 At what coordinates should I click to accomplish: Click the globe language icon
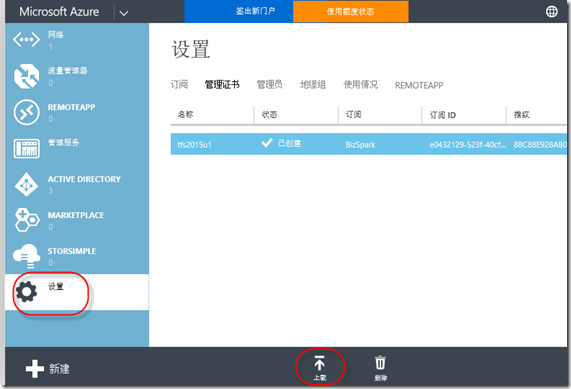click(552, 12)
